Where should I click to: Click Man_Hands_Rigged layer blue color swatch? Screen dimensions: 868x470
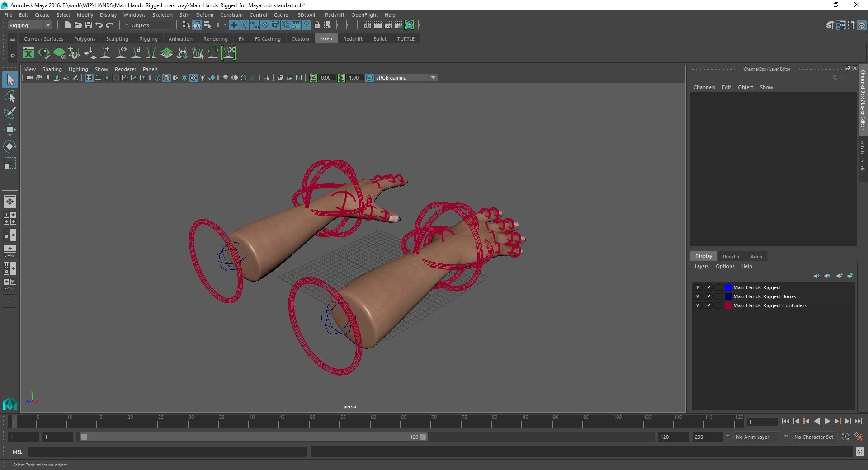point(728,287)
